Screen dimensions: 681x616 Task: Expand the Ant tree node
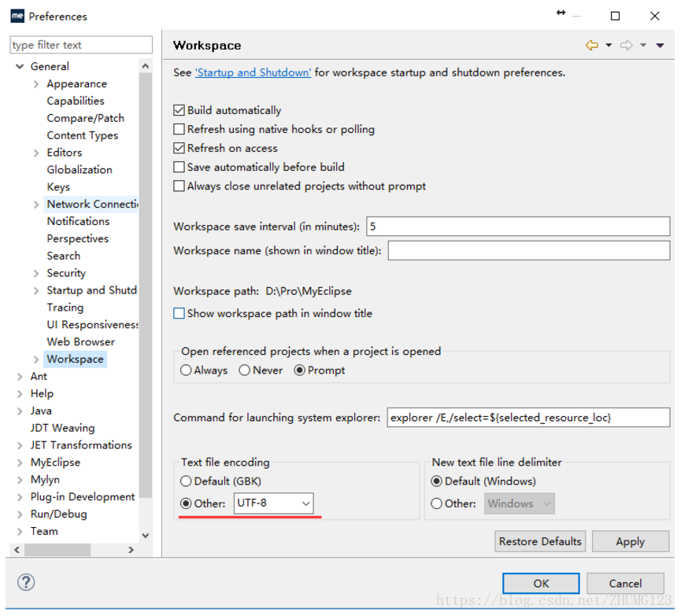click(x=20, y=377)
